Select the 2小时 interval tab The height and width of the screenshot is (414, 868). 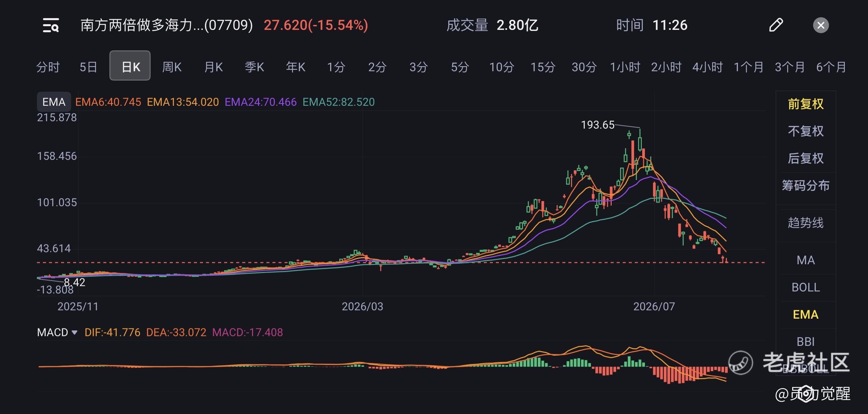pos(666,67)
